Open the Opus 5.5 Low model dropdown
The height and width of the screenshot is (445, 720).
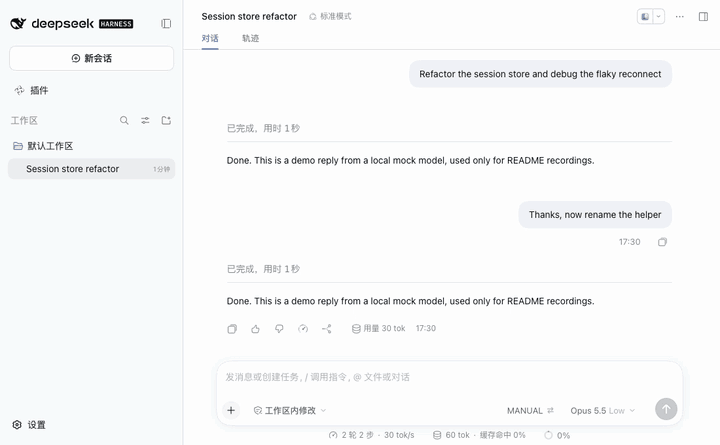[602, 411]
